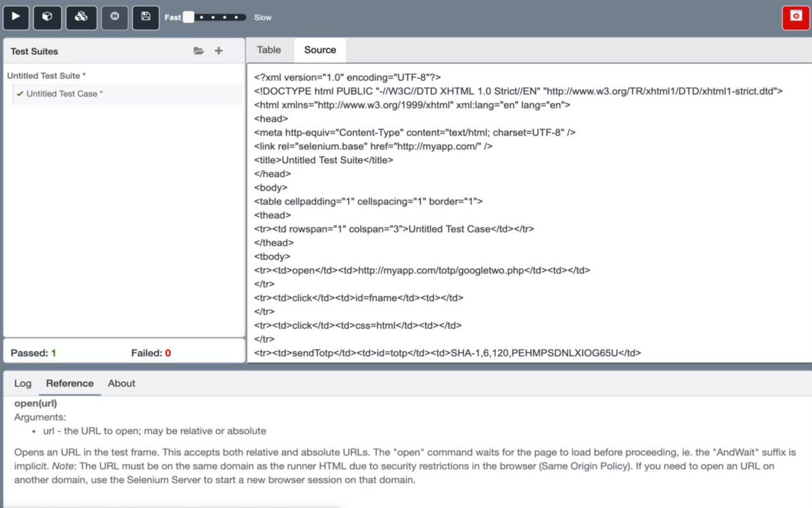The height and width of the screenshot is (508, 812).
Task: Switch to the Table view tab
Action: [x=268, y=50]
